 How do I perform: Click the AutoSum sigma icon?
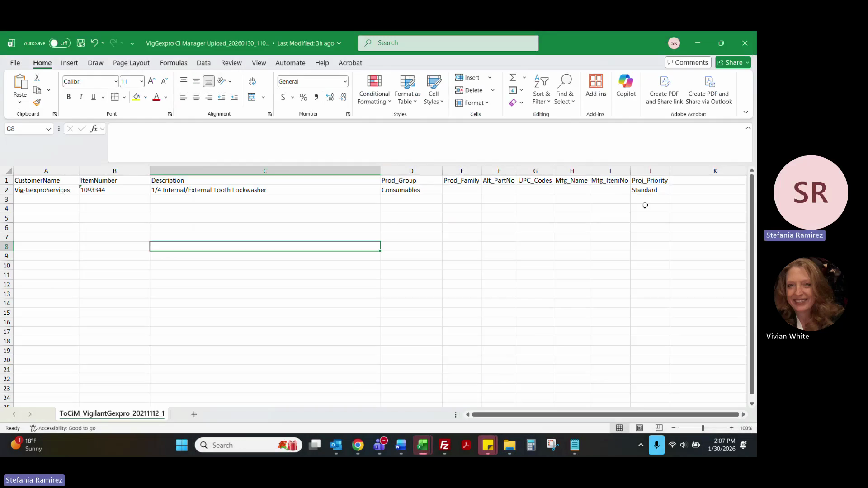point(513,78)
